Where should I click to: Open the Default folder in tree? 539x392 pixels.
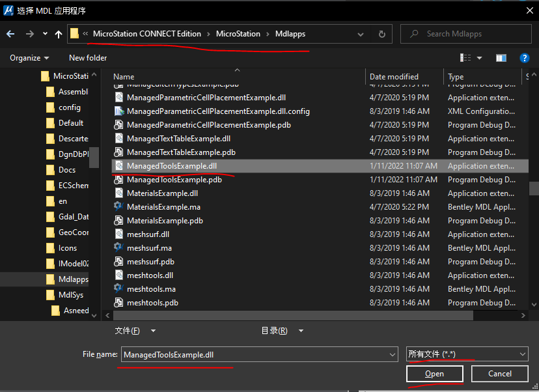(65, 123)
